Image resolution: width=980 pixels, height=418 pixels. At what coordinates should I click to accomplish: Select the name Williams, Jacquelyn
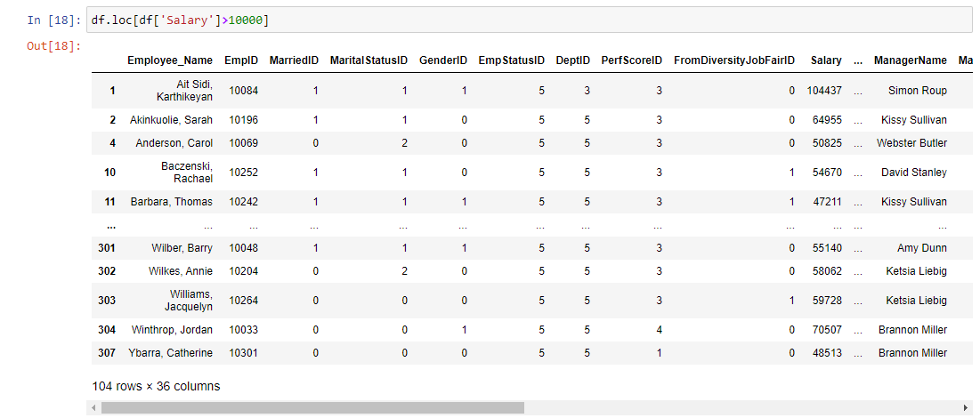pyautogui.click(x=188, y=301)
